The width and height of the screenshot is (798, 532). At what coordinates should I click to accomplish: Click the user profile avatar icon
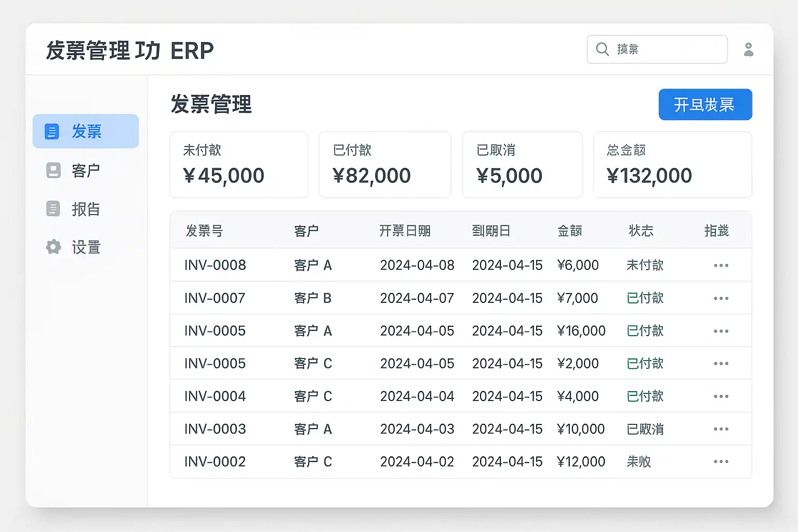749,49
